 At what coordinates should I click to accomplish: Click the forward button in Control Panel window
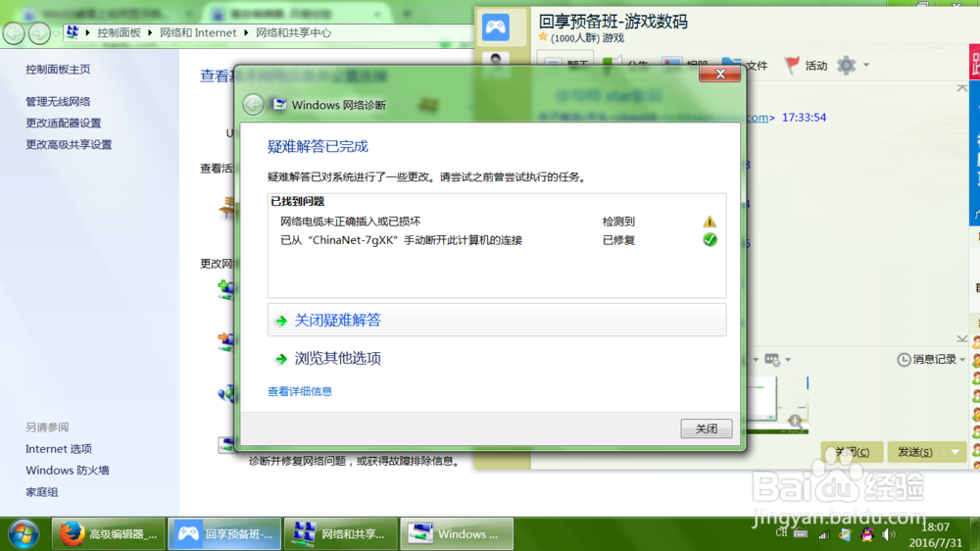point(39,32)
